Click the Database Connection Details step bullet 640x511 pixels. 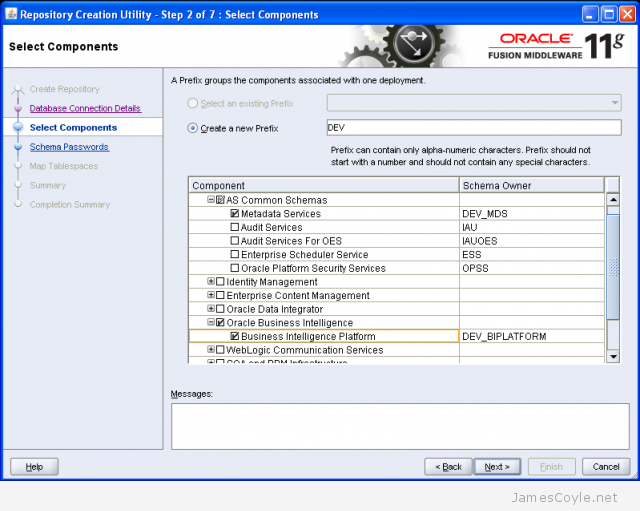(x=18, y=109)
